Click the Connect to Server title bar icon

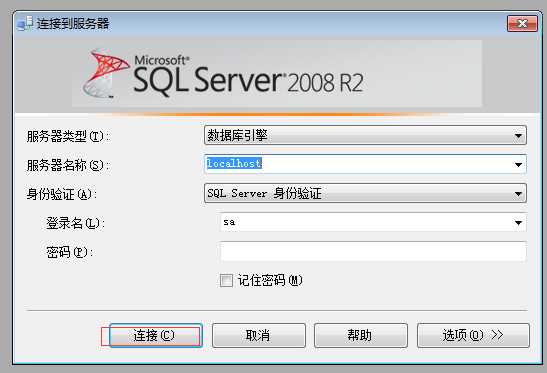point(24,24)
